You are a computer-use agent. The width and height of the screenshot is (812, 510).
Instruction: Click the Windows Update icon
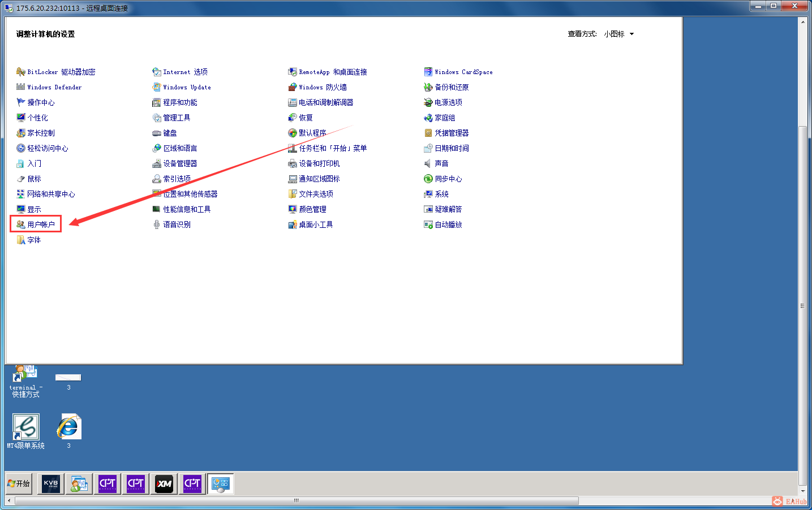coord(157,87)
